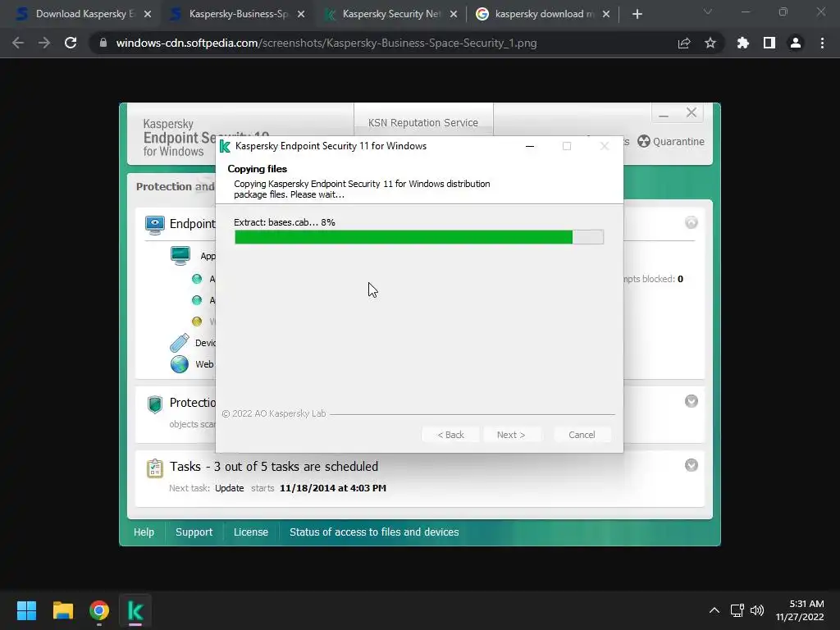Viewport: 840px width, 630px height.
Task: Open Chrome from the taskbar
Action: (x=99, y=610)
